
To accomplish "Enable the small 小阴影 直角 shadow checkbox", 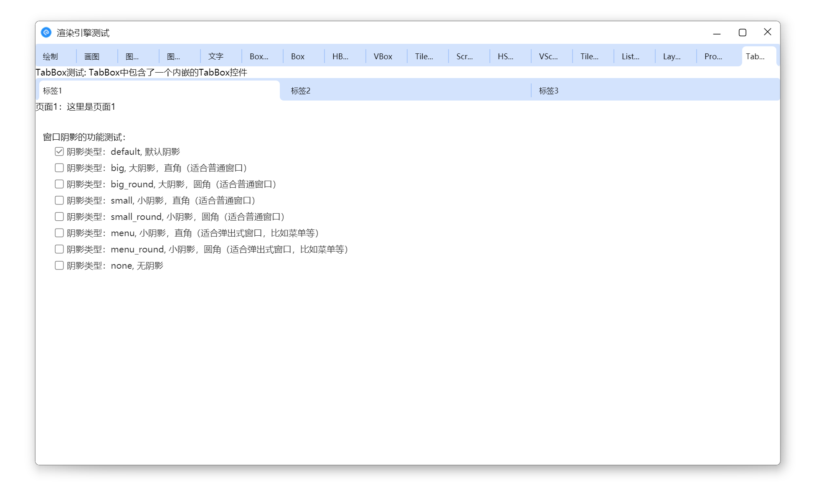I will click(59, 200).
